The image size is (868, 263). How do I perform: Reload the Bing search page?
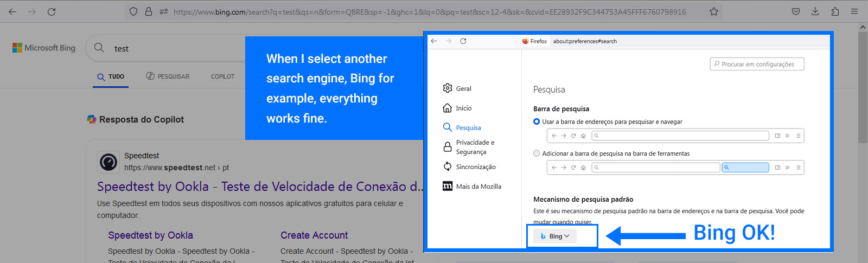click(52, 11)
